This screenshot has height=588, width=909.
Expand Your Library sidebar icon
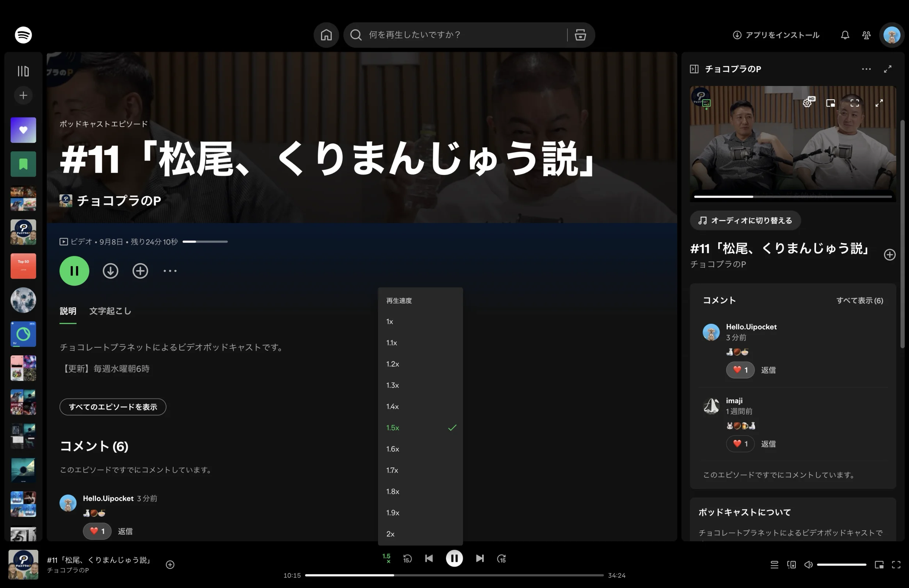click(23, 71)
